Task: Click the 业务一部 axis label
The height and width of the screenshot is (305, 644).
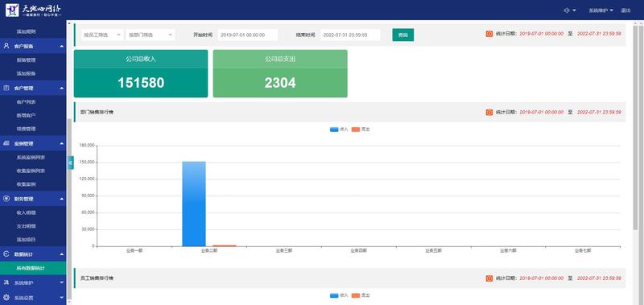Action: pos(134,250)
